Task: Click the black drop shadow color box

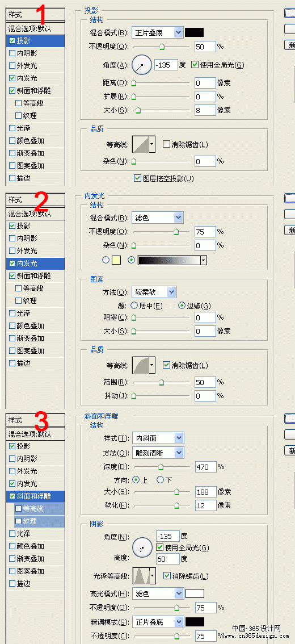Action: pyautogui.click(x=195, y=32)
